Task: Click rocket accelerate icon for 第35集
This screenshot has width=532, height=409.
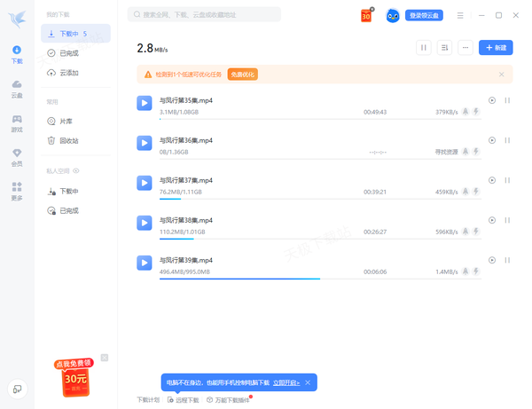Action: pos(465,112)
